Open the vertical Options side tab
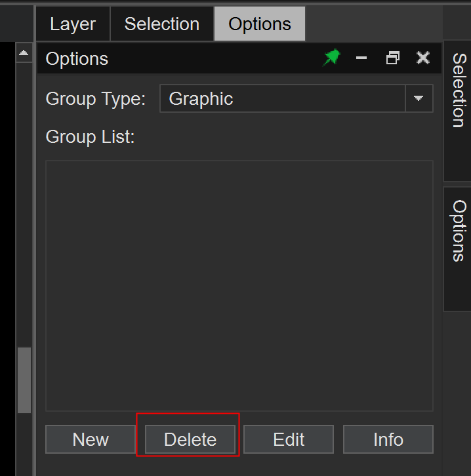The height and width of the screenshot is (476, 471). [x=458, y=231]
